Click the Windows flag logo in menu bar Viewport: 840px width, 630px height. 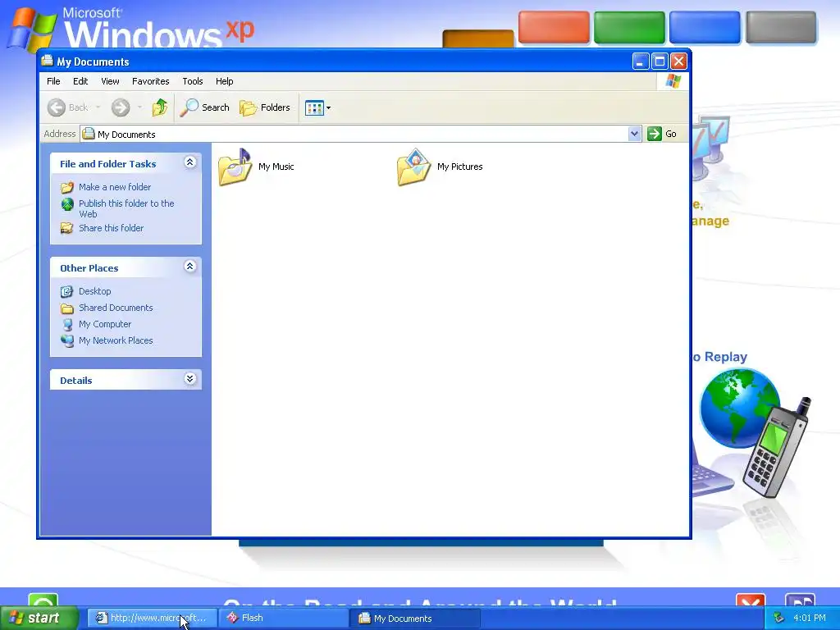pyautogui.click(x=673, y=81)
